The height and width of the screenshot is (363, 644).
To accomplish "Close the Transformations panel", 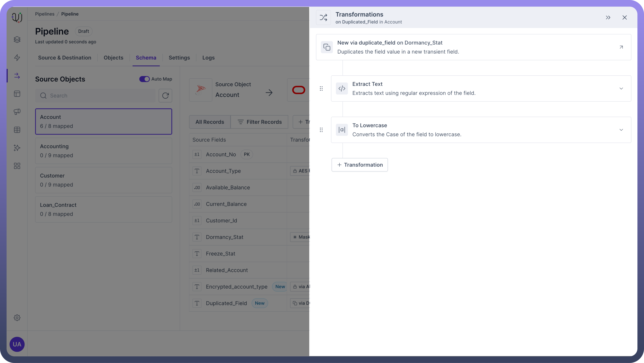I will pos(624,18).
